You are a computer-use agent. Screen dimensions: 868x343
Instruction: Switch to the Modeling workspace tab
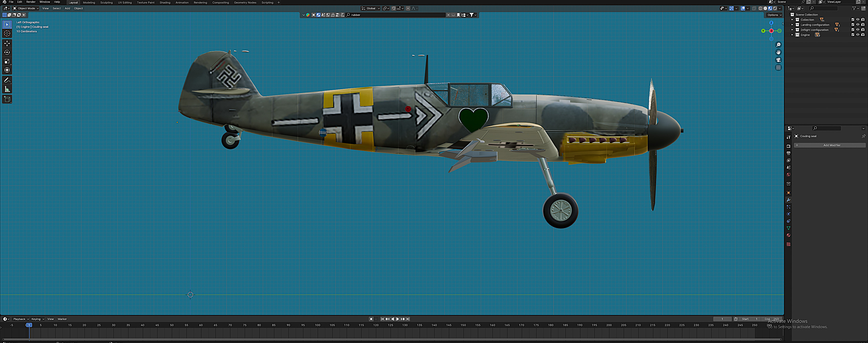point(89,2)
